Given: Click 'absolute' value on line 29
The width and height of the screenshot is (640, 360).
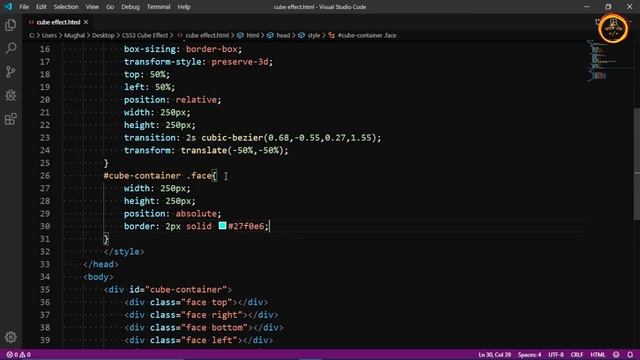Looking at the screenshot, I should pos(196,213).
